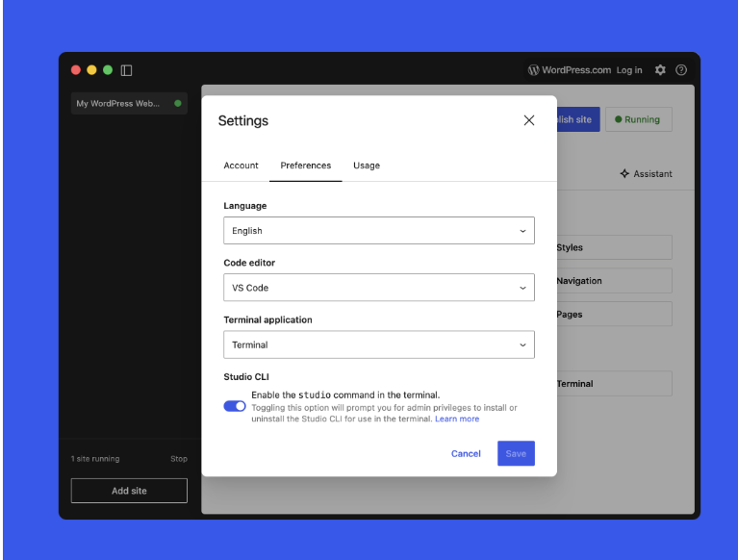Select My WordPress Website in sidebar
This screenshot has height=560, width=738.
pyautogui.click(x=118, y=104)
